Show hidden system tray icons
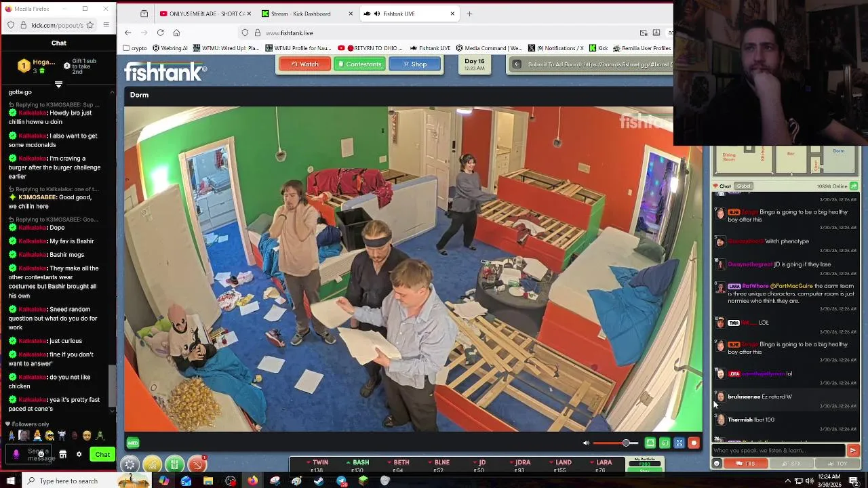868x488 pixels. click(788, 481)
